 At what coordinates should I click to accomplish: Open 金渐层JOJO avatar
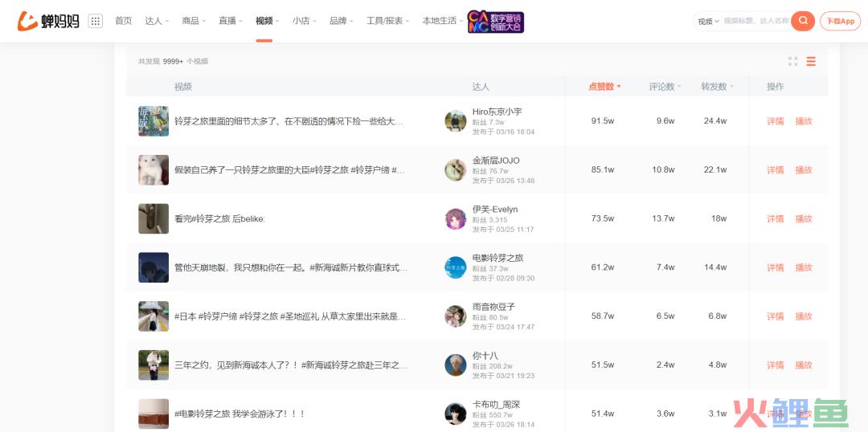456,169
